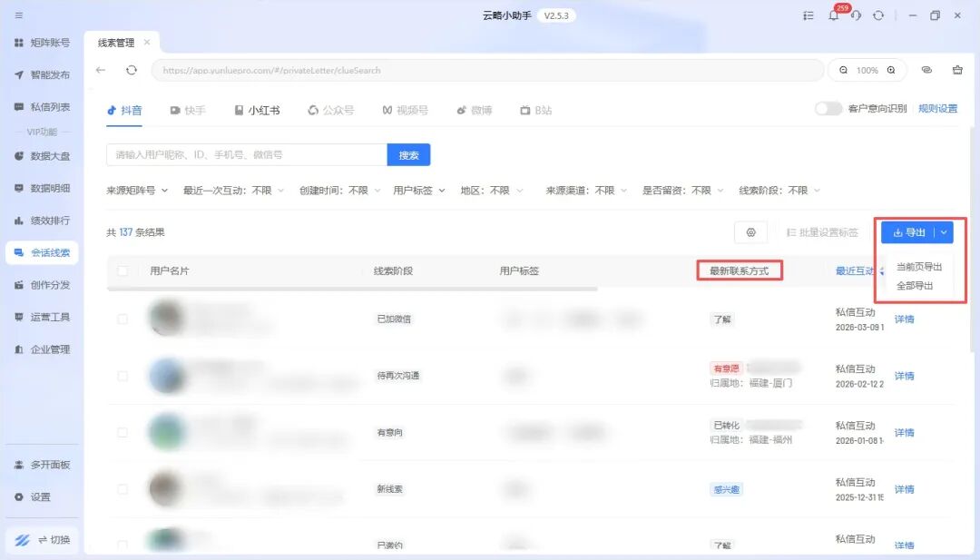The width and height of the screenshot is (980, 560).
Task: Click the blue 搜索 button
Action: (408, 155)
